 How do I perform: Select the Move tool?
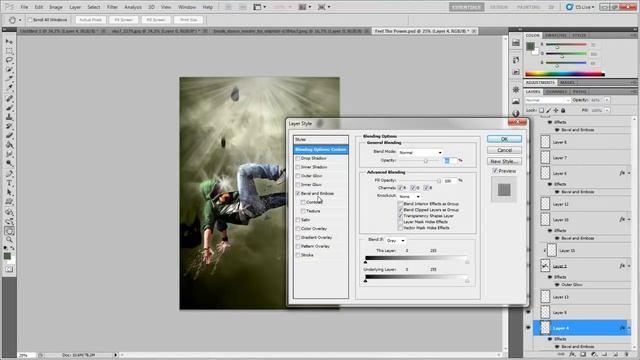click(x=9, y=41)
